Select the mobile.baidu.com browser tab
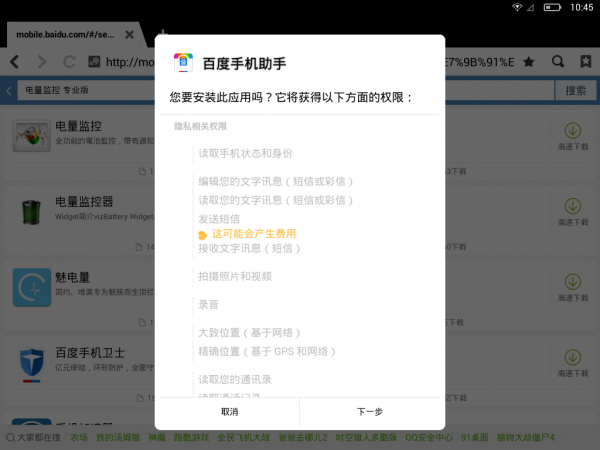The image size is (600, 450). (x=65, y=35)
